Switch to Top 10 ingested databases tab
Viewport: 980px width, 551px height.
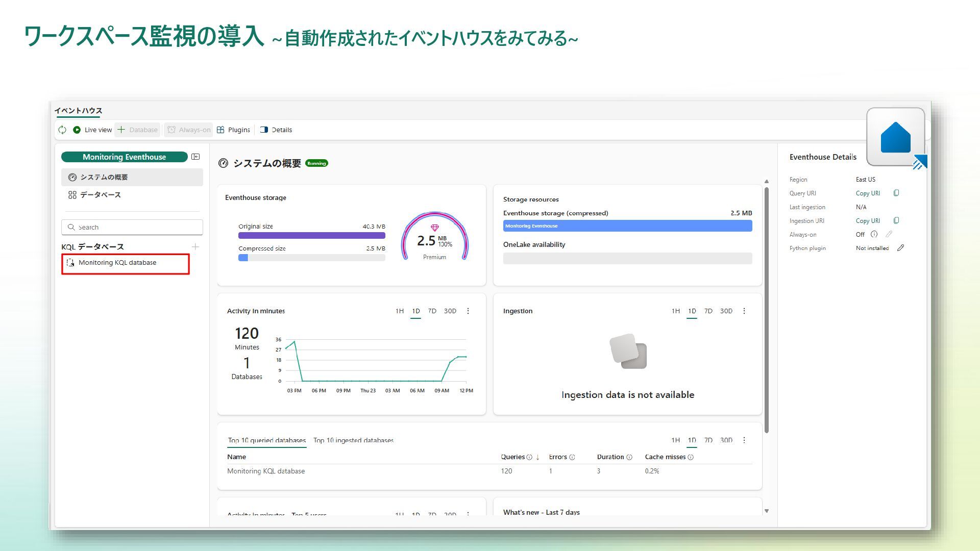353,440
